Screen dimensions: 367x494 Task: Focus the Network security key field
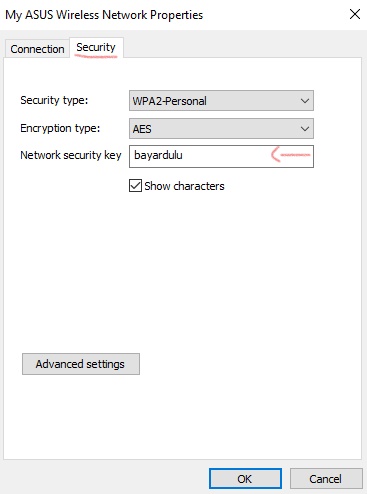tap(221, 156)
